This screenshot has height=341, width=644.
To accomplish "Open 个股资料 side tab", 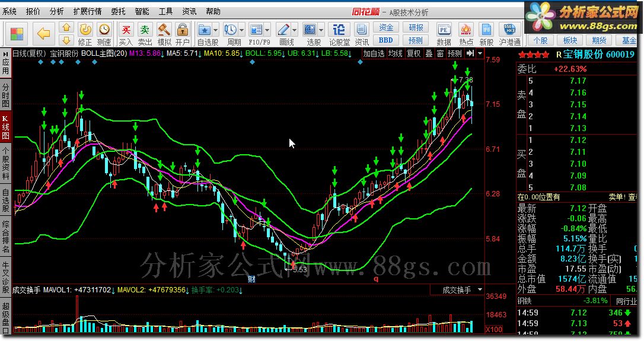I will point(5,163).
